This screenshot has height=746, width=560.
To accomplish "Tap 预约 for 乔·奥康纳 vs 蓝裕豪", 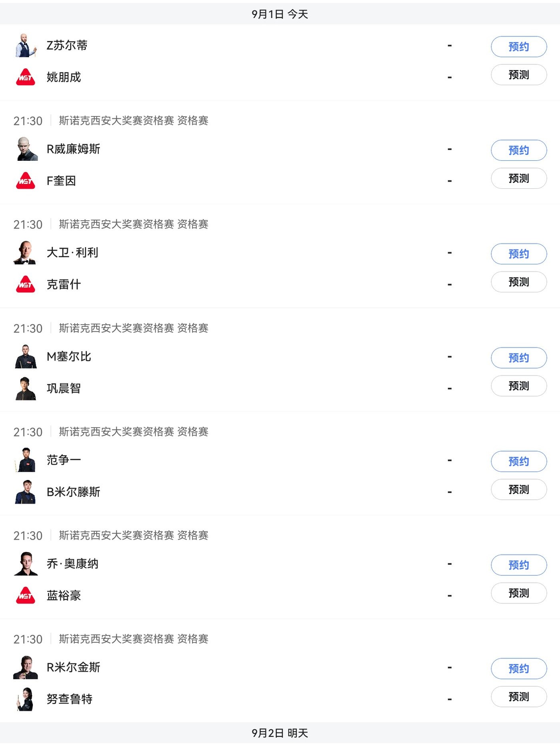I will [x=519, y=565].
